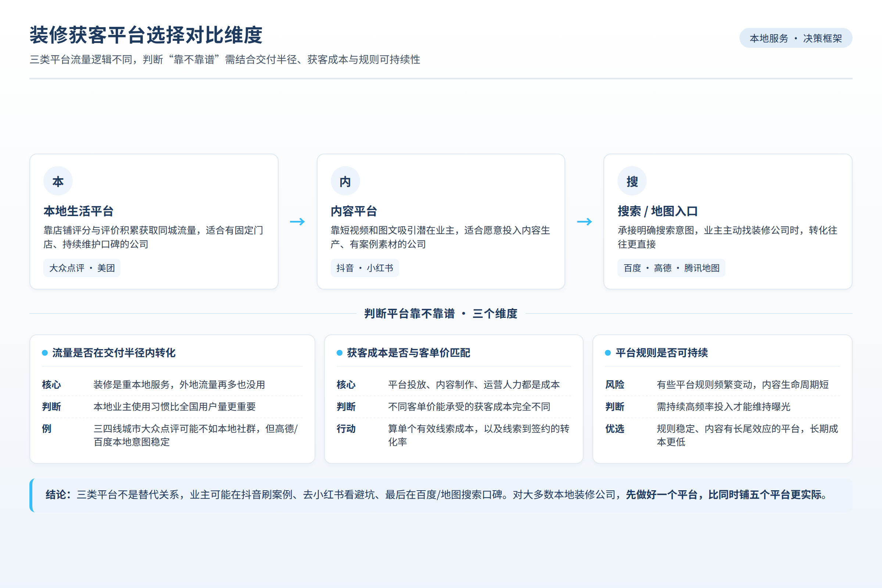Image resolution: width=882 pixels, height=588 pixels.
Task: Click the row 平台投放、内容制作、运营人力都是成本
Action: pos(474,384)
